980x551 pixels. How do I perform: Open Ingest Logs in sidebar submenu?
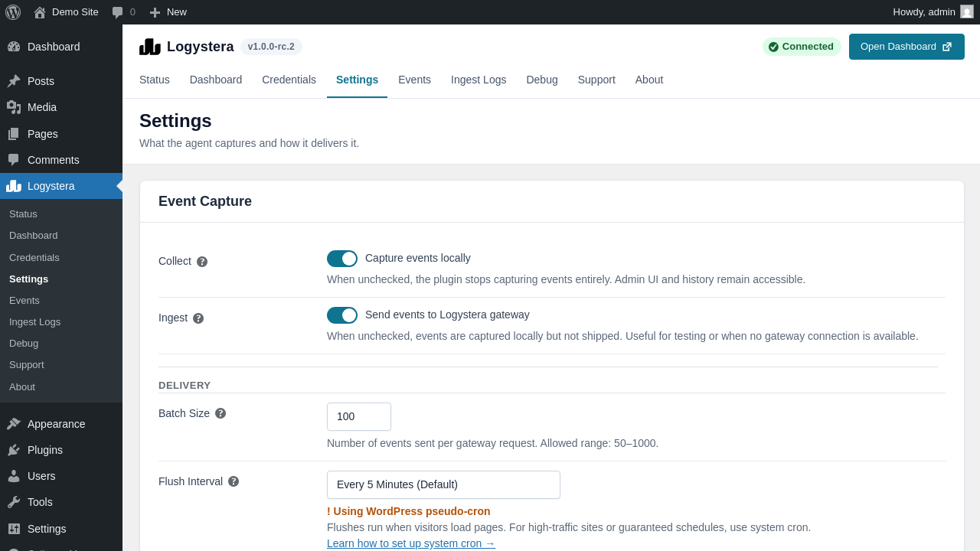[61, 322]
